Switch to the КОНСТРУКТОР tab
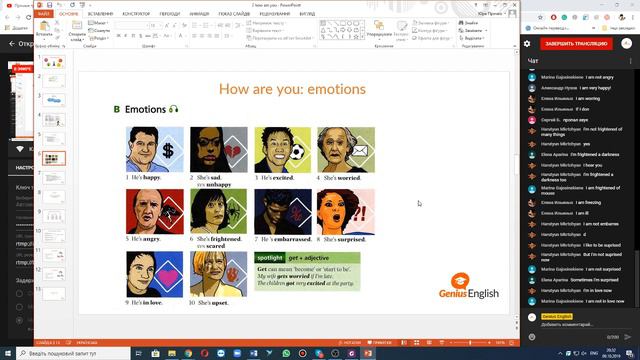Screen dimensions: 640x360 [x=136, y=14]
